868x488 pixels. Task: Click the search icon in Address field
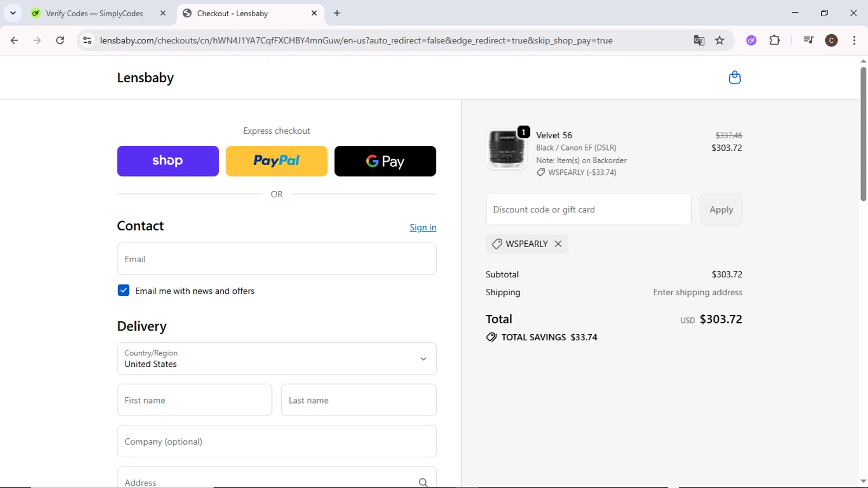coord(423,482)
